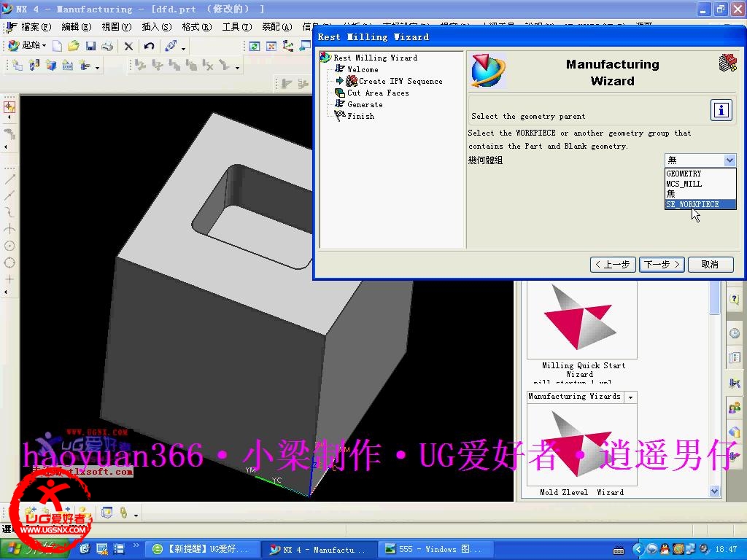Click snap point toolbar icon in left toolbar
The width and height of the screenshot is (747, 560).
(9, 106)
